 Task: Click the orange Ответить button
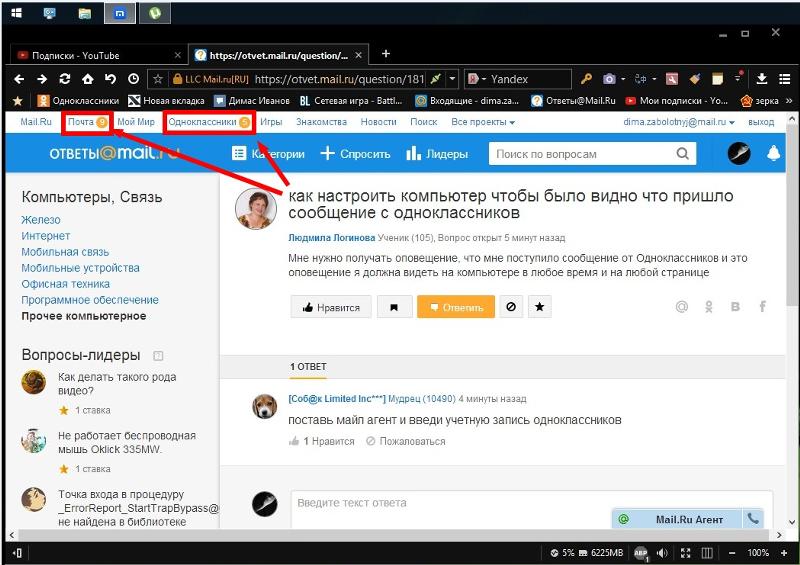coord(456,307)
